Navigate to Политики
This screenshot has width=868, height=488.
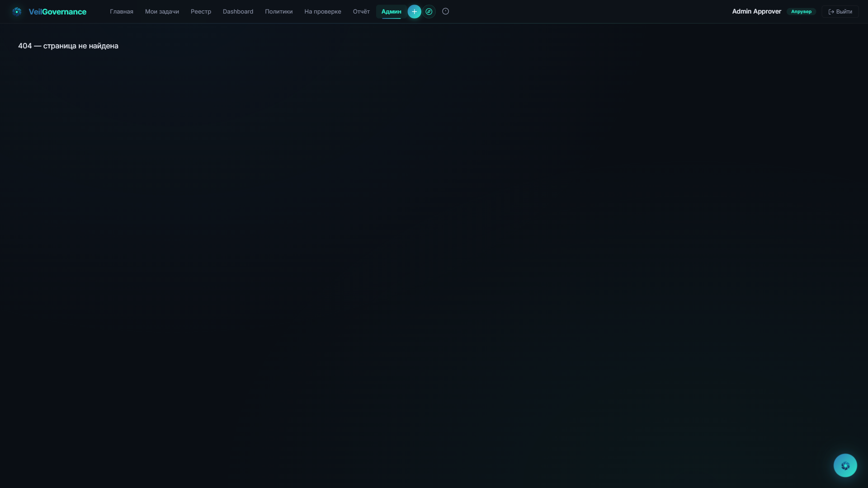278,12
